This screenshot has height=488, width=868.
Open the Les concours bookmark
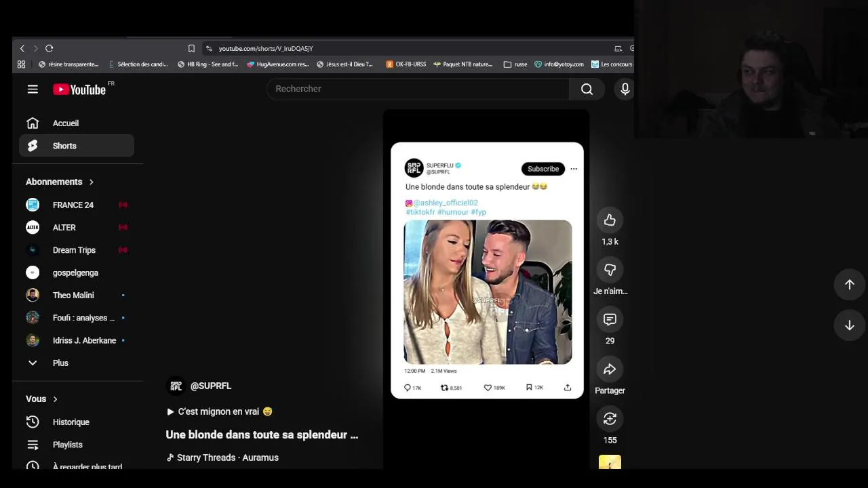pyautogui.click(x=612, y=64)
